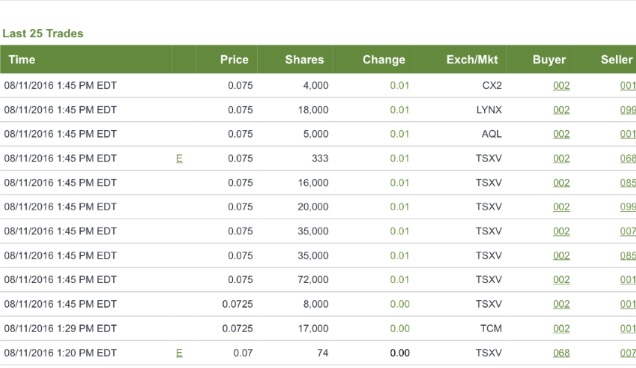Image resolution: width=636 pixels, height=368 pixels.
Task: Open seller 001 link in the 72,000-share row
Action: (x=628, y=280)
